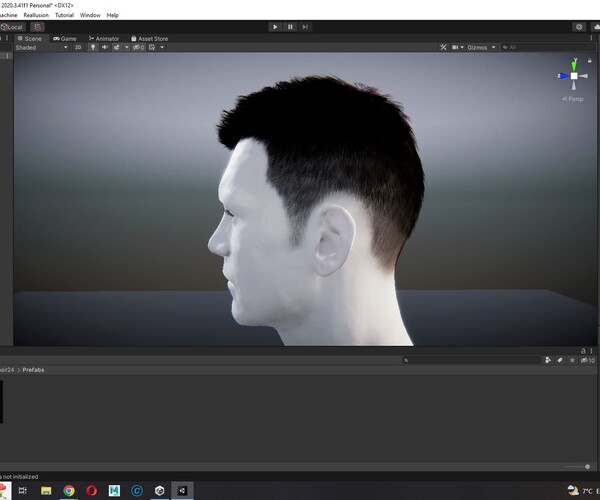Open the scene effects dropdown arrow
The width and height of the screenshot is (600, 500).
pyautogui.click(x=127, y=47)
